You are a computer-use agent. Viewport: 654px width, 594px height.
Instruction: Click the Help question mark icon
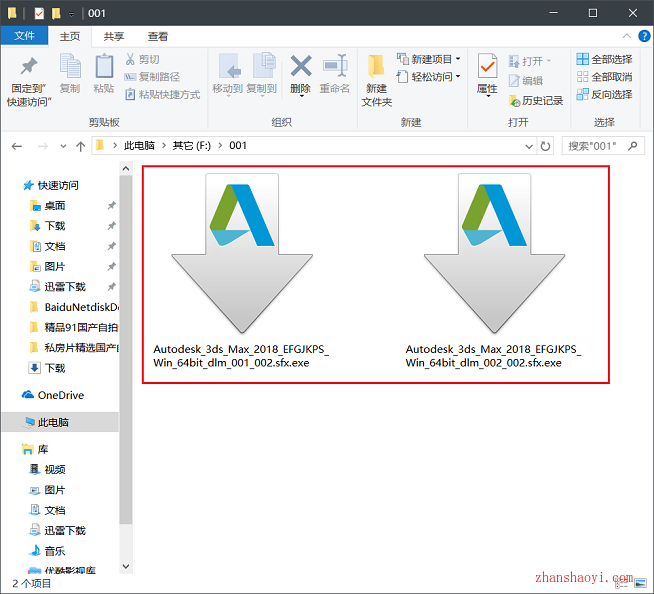[644, 36]
